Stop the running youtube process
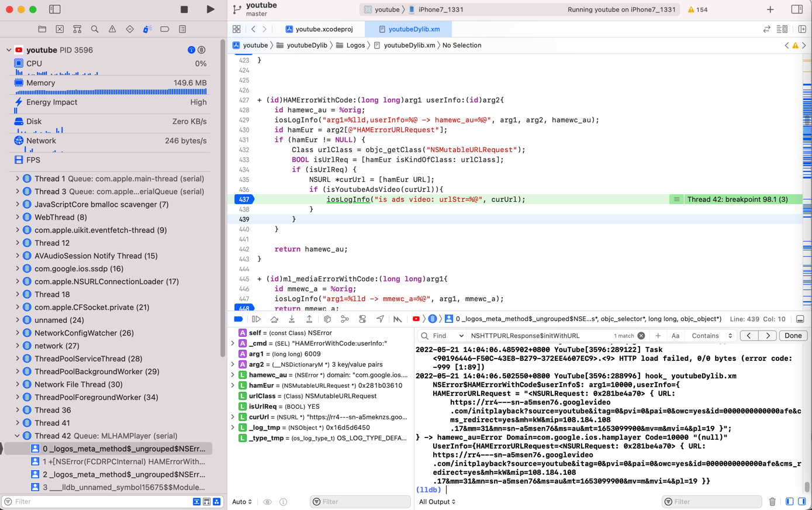The width and height of the screenshot is (812, 510). pos(184,9)
